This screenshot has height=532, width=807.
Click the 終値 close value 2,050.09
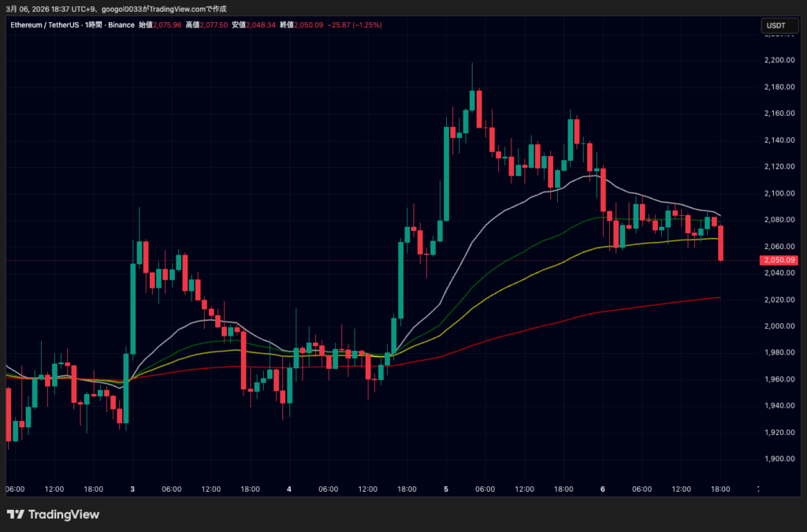pos(307,25)
